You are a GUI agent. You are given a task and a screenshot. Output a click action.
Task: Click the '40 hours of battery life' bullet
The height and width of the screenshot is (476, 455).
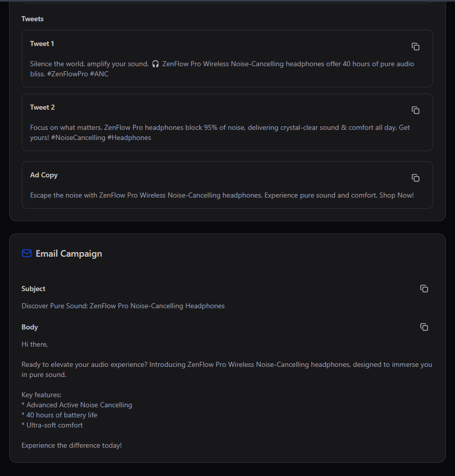click(59, 415)
